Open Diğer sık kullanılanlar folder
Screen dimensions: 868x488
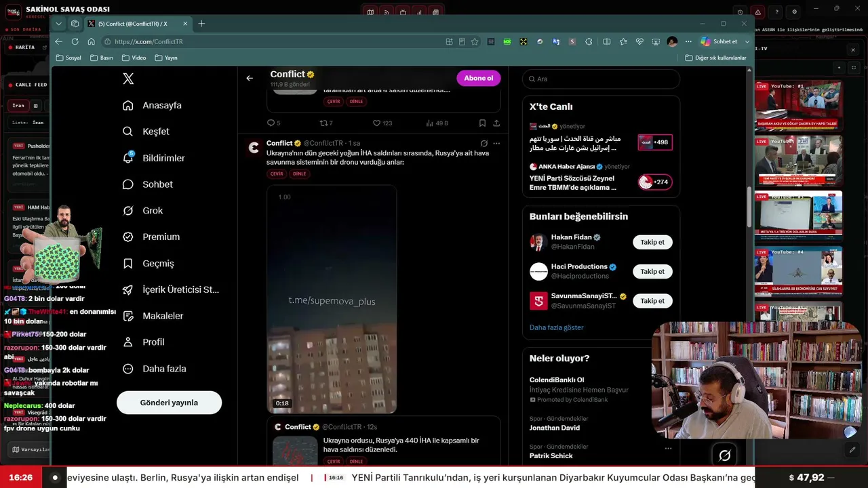coord(716,58)
